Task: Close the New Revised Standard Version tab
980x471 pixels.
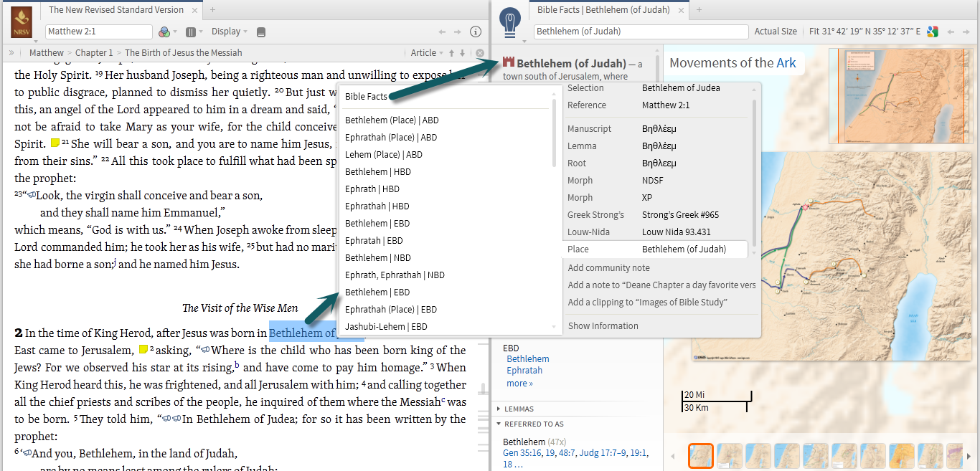Action: click(195, 11)
